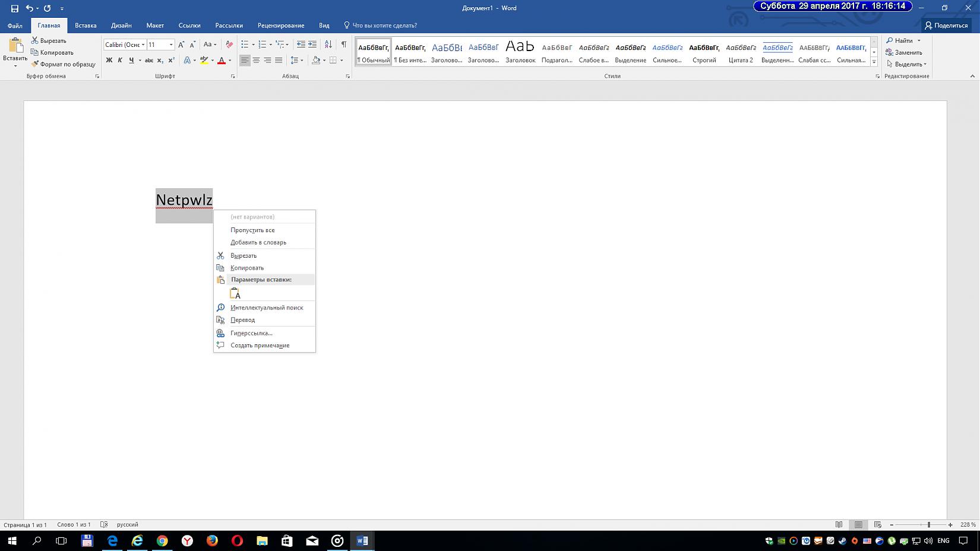The width and height of the screenshot is (980, 551).
Task: Click the superscript x² icon
Action: coord(172,61)
